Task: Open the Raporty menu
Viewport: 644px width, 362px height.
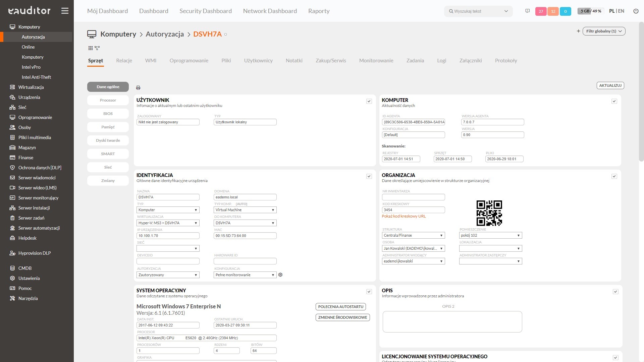Action: (319, 11)
